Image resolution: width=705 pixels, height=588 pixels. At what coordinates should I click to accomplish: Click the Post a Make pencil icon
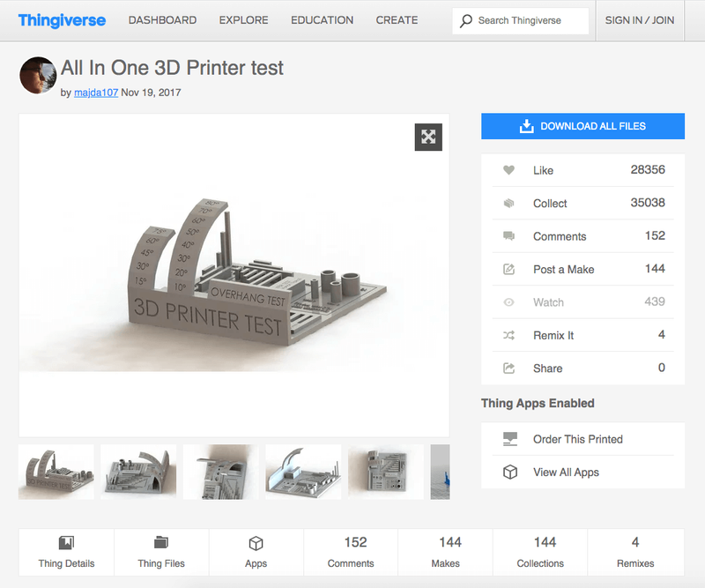click(x=508, y=269)
